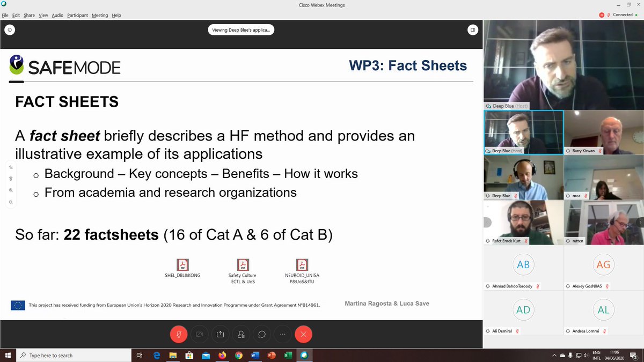Click the AG avatar for Alexey GosNIIAS

click(604, 264)
